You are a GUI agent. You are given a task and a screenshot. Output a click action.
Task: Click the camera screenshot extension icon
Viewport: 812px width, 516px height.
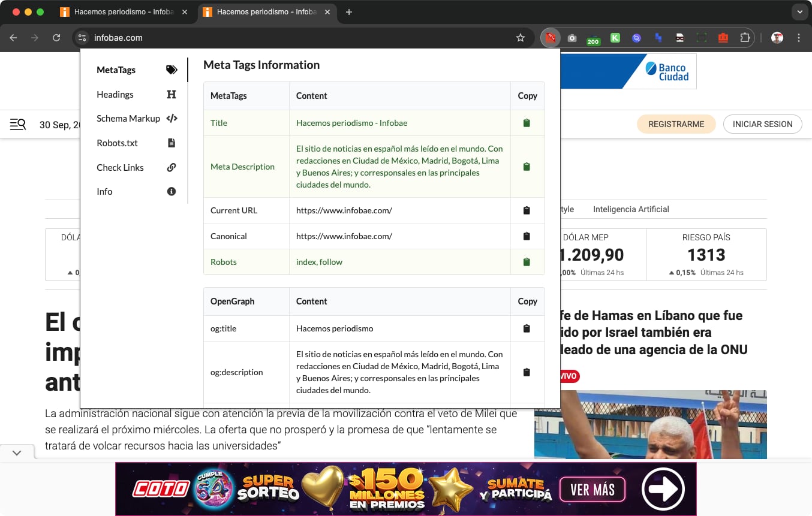(x=572, y=38)
